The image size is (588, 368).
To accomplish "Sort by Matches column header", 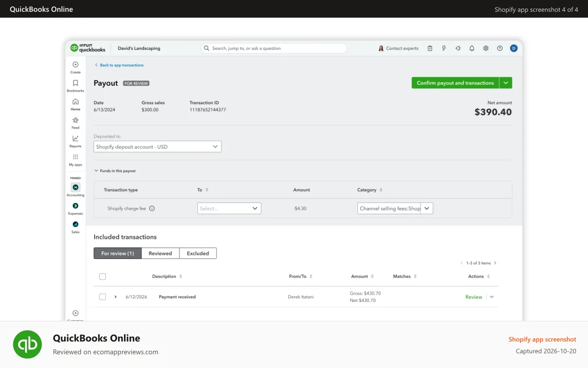I will [x=404, y=276].
